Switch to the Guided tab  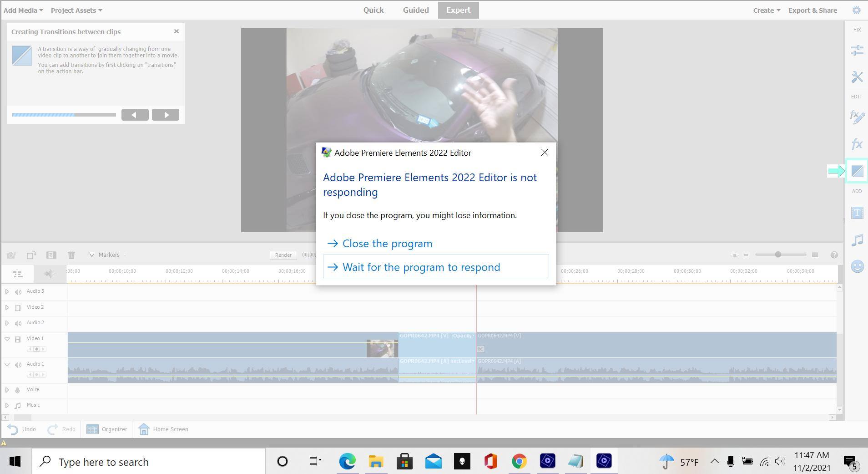pos(415,10)
